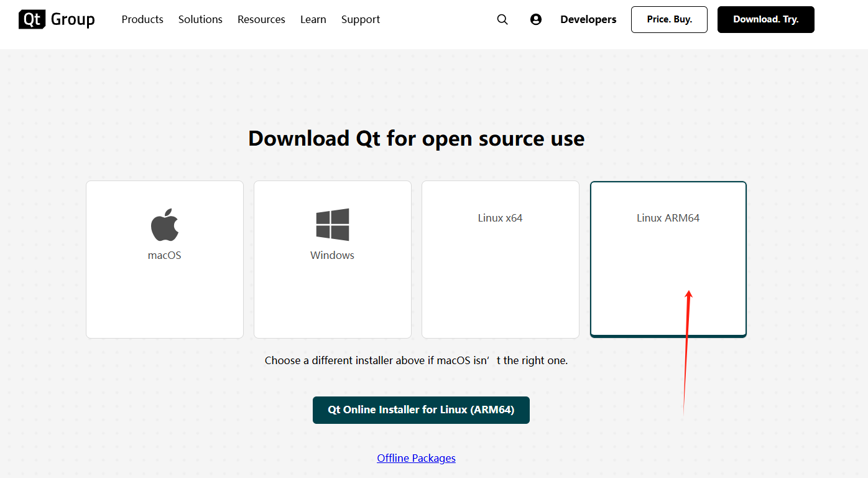Click the 'Download Qt for open source use' heading

click(x=417, y=138)
